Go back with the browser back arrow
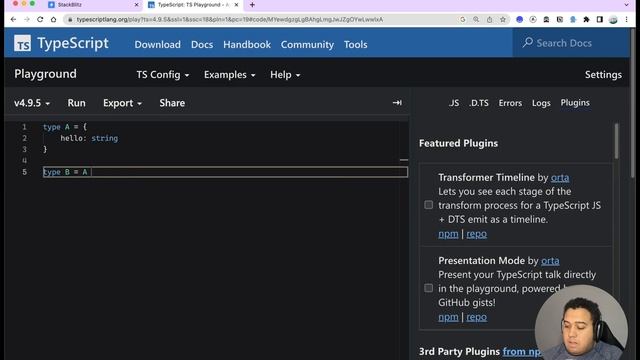Image resolution: width=640 pixels, height=360 pixels. [13, 19]
